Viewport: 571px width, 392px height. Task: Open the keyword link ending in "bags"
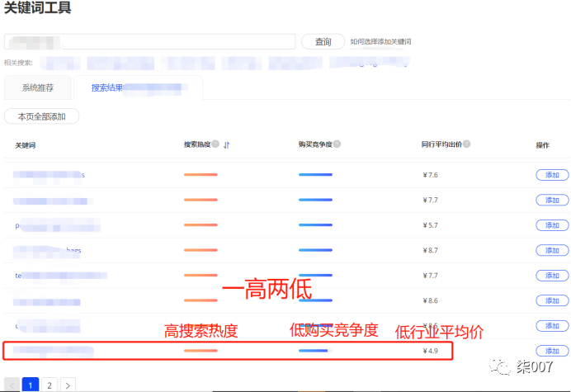point(48,250)
